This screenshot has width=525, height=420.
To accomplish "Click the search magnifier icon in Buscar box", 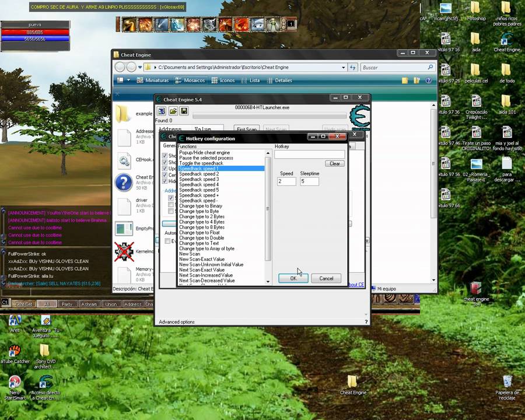I will click(x=430, y=67).
